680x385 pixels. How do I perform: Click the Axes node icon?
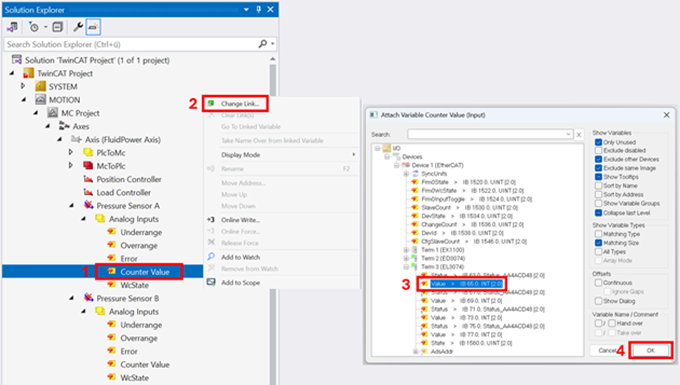click(x=64, y=126)
